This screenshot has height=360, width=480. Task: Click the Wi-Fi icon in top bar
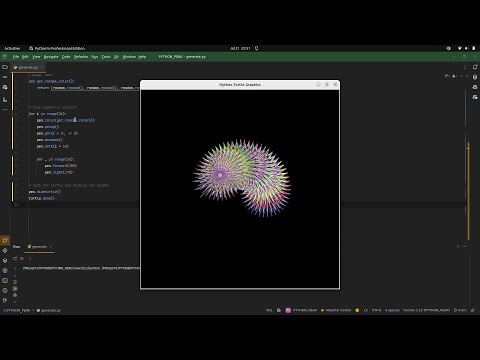[x=460, y=48]
